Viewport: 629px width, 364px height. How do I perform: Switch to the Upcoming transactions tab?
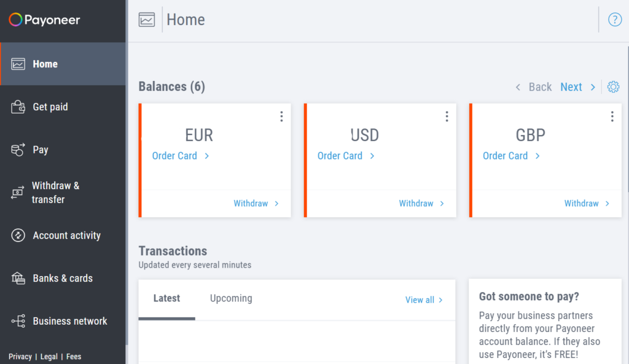point(230,298)
